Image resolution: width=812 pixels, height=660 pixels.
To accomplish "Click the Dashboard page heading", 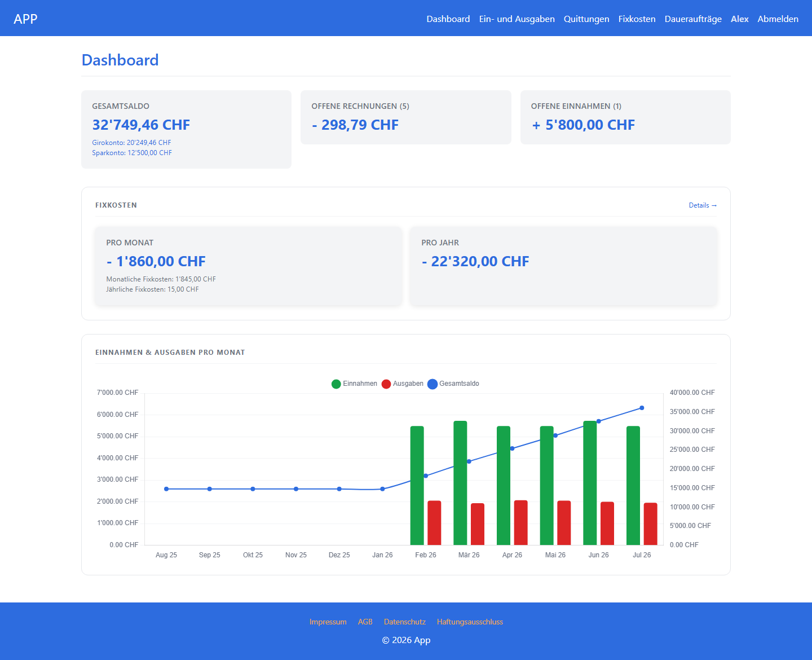I will 120,60.
